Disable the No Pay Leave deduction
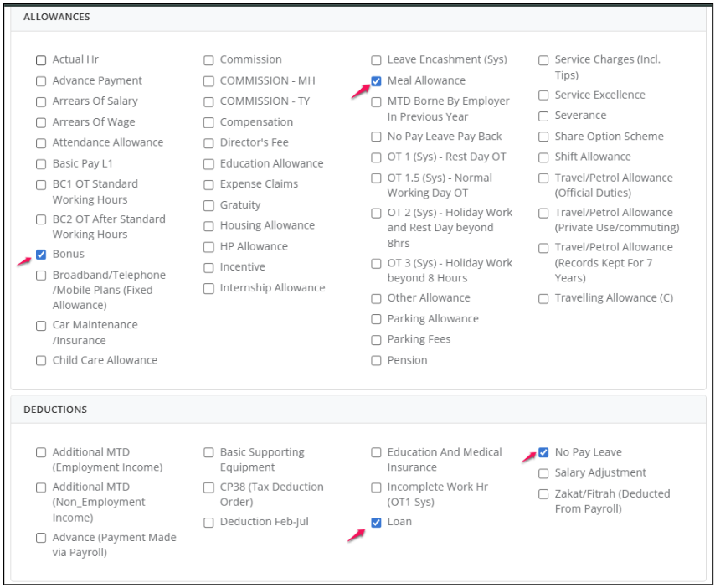 [543, 453]
